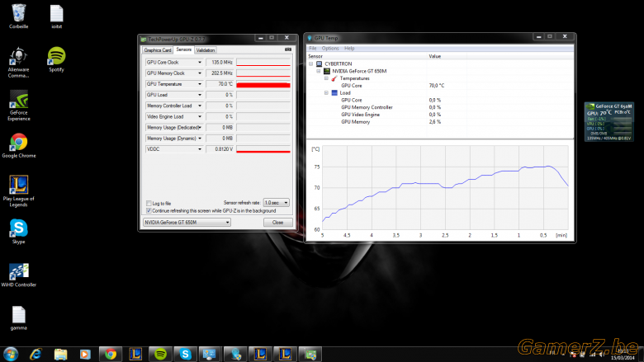This screenshot has width=644, height=362.
Task: Collapse the CYBERTRON tree node
Action: 311,64
